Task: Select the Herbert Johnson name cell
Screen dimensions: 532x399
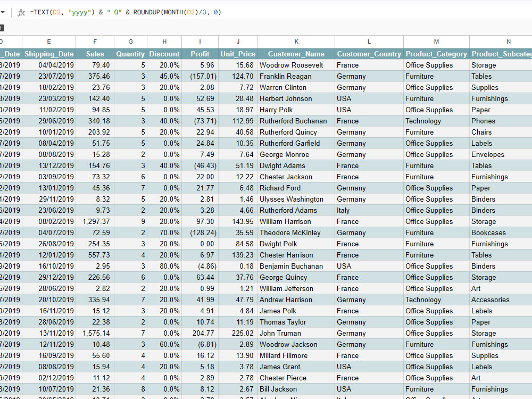Action: 296,99
